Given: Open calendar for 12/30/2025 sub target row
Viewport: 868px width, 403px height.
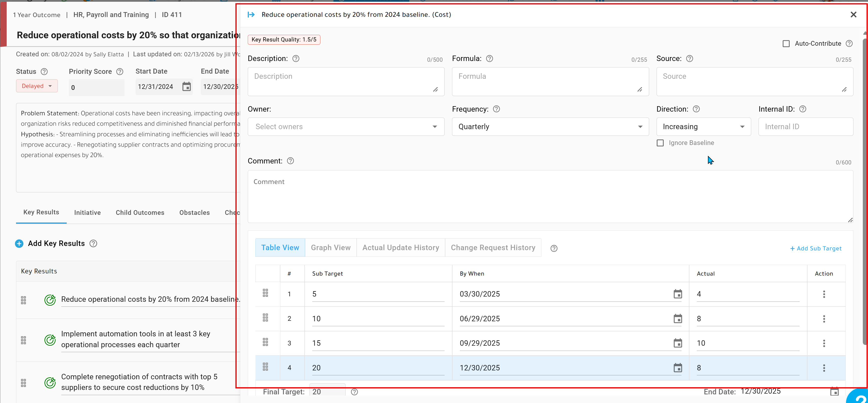Looking at the screenshot, I should pyautogui.click(x=677, y=368).
